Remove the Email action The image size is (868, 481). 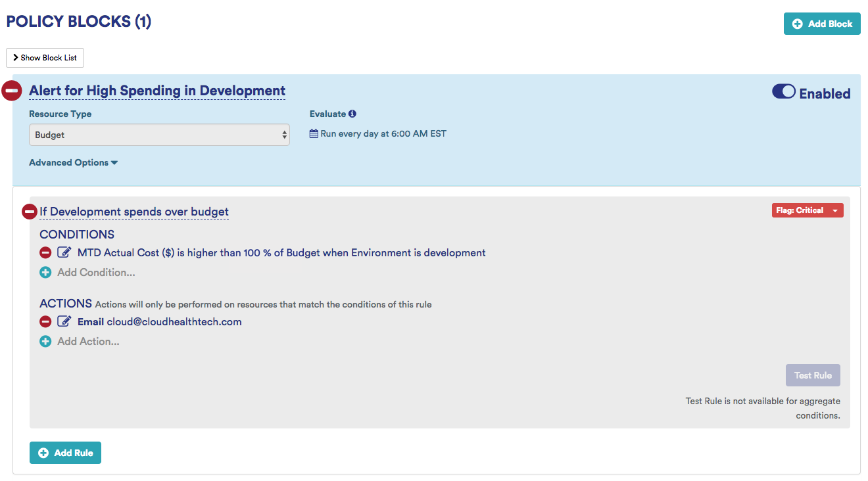(45, 322)
